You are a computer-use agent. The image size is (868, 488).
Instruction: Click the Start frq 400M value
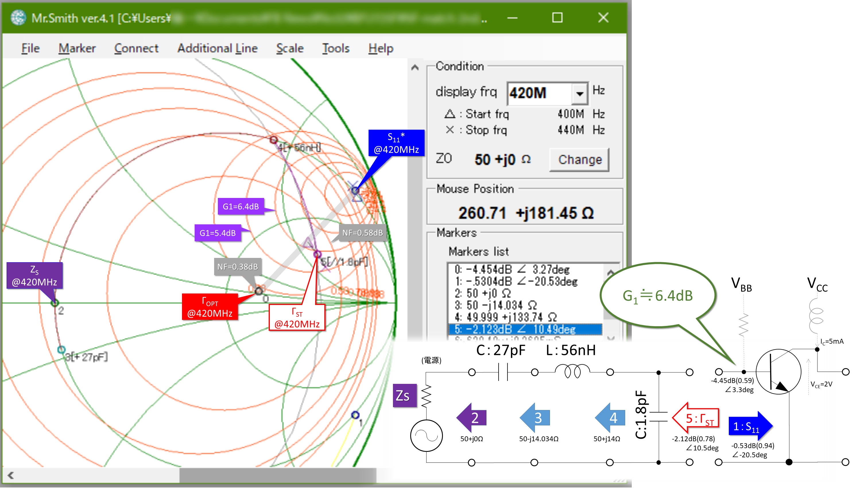[570, 114]
